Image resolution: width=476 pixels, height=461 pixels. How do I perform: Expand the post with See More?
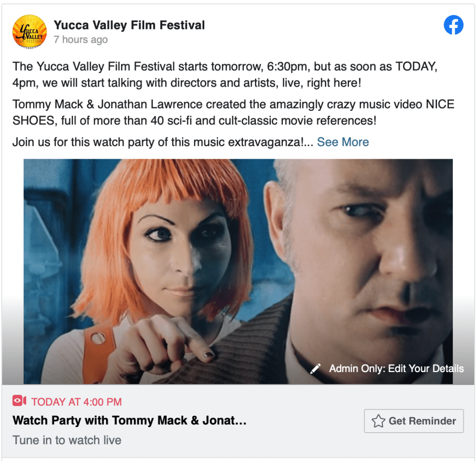click(x=343, y=142)
